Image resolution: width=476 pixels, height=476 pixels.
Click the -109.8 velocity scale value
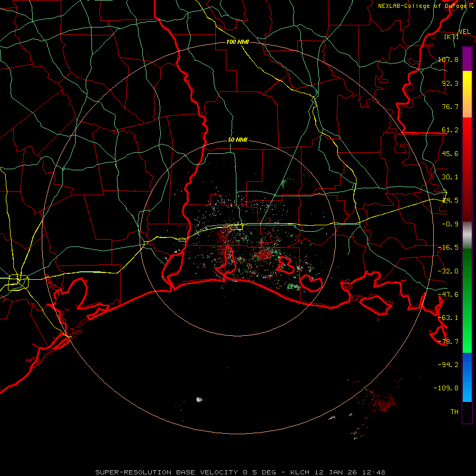click(x=446, y=388)
